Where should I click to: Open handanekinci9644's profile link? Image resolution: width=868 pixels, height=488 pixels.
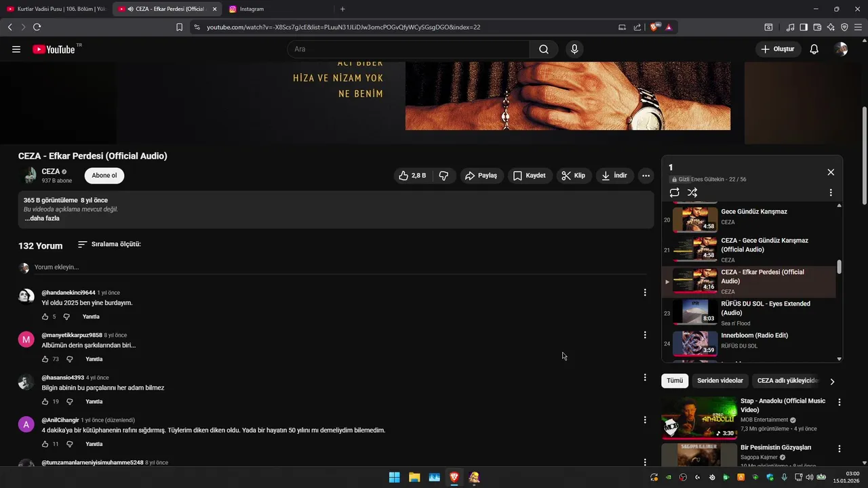tap(68, 293)
